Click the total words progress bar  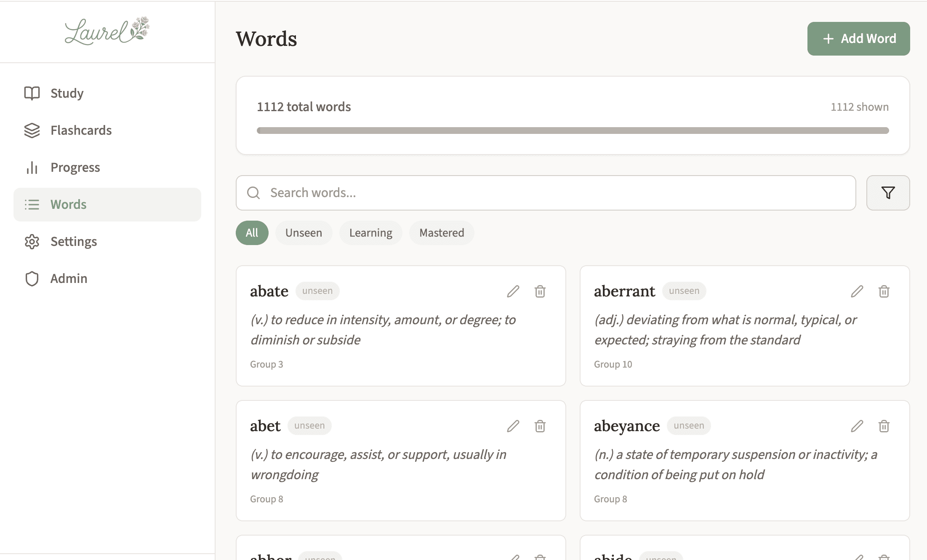(x=573, y=131)
